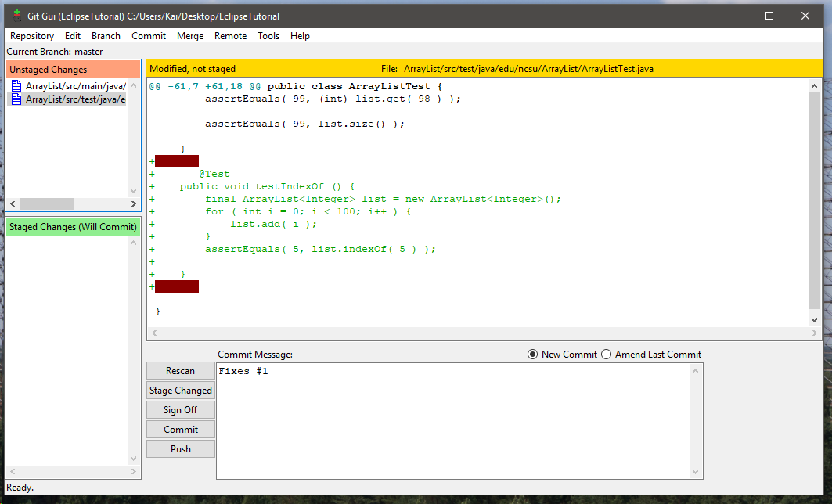Screen dimensions: 832x504
Task: Click the 'Ready.' status bar text
Action: (x=20, y=488)
